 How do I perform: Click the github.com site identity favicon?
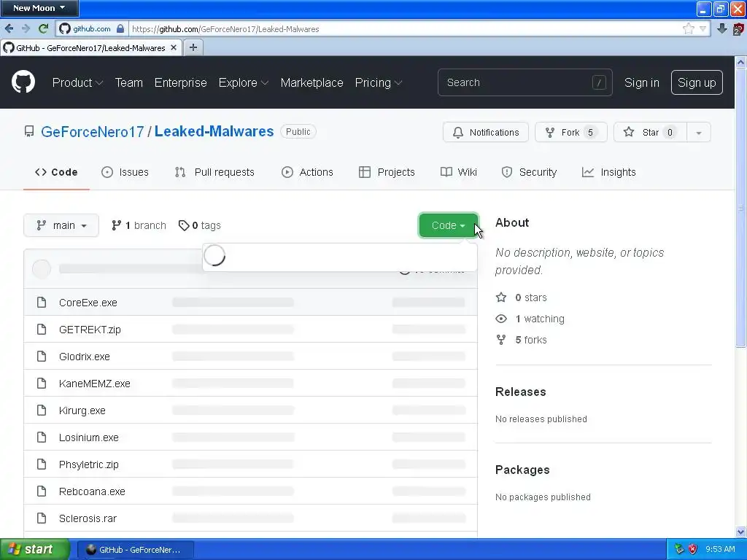65,28
